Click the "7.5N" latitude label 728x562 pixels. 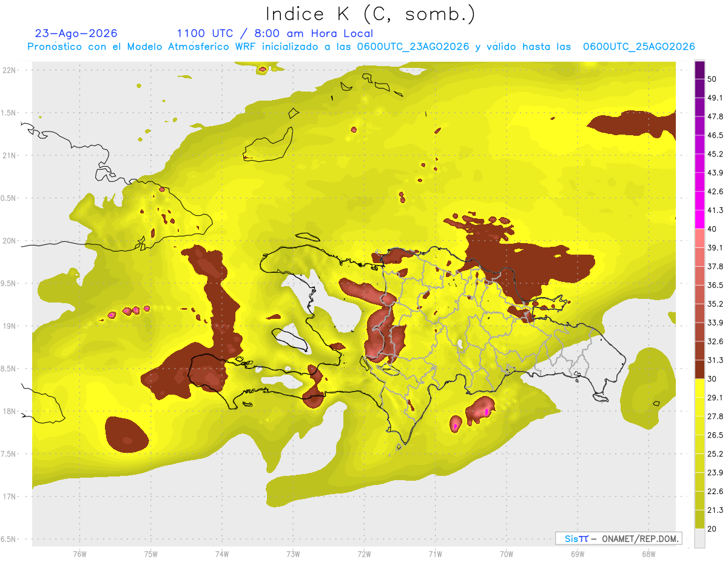(x=8, y=453)
